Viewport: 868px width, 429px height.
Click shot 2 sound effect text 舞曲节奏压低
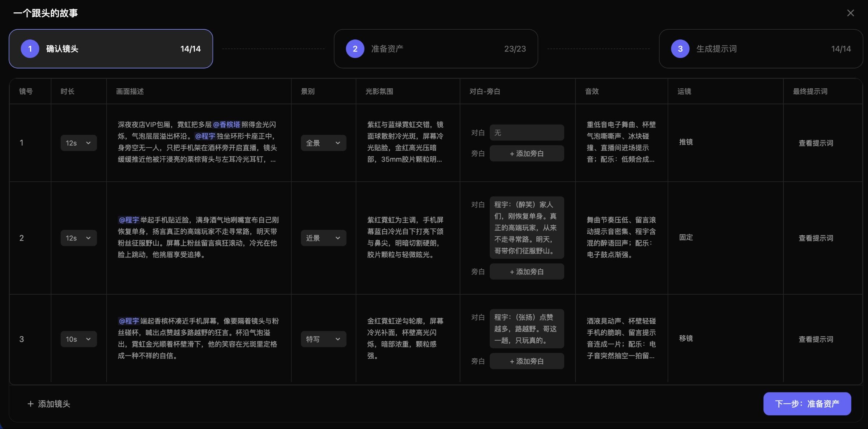[621, 237]
